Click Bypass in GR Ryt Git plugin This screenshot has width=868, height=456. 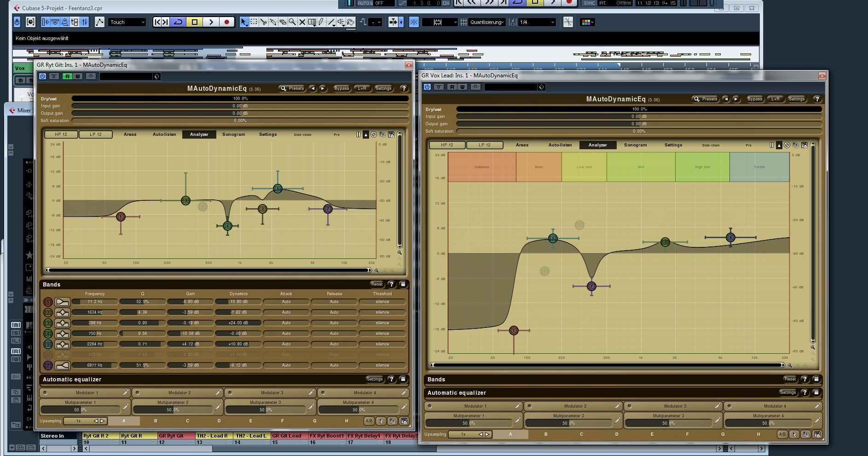(341, 88)
